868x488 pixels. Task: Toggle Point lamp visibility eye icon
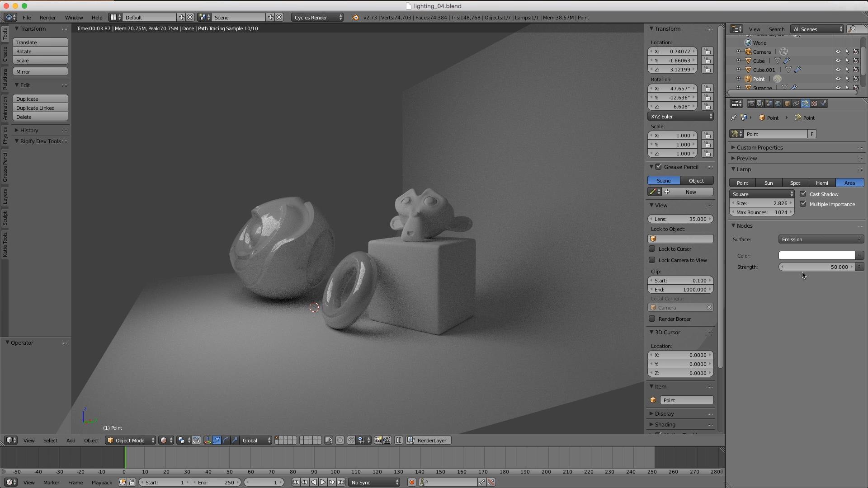[838, 79]
